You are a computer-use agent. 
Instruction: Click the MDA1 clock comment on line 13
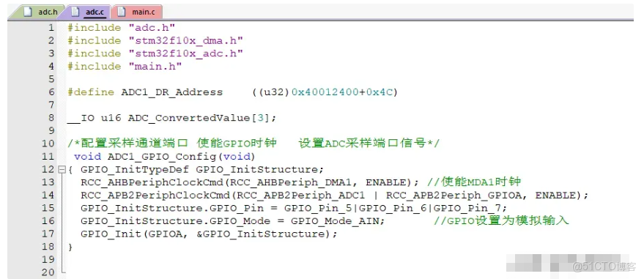(474, 182)
